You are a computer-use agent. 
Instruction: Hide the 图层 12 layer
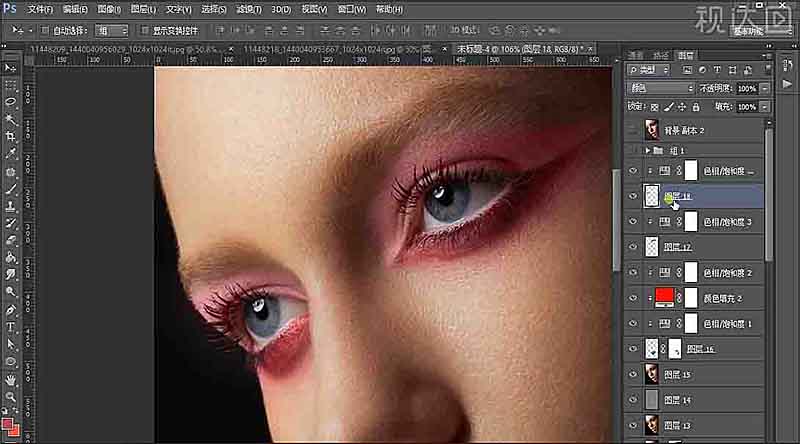click(633, 248)
